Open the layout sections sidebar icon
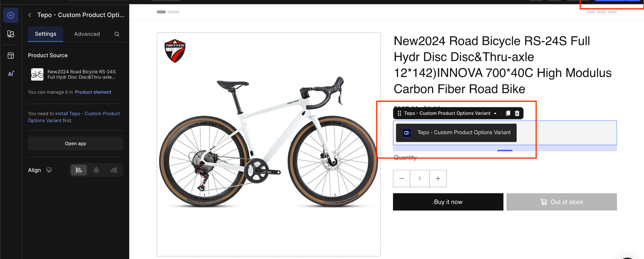The width and height of the screenshot is (644, 259). (11, 56)
